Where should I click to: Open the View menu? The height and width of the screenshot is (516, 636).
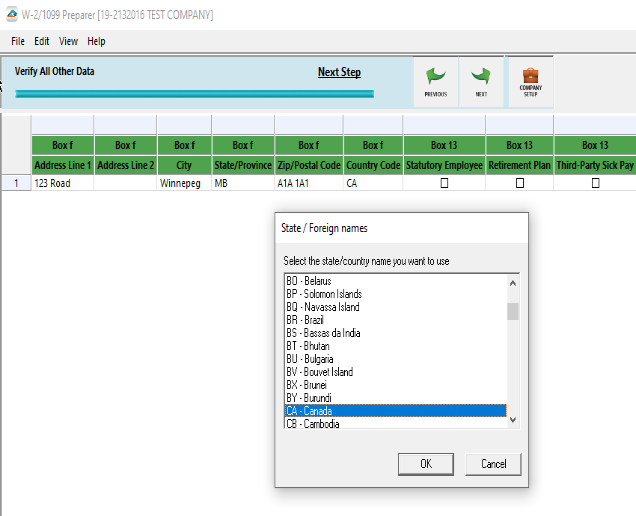(x=68, y=41)
